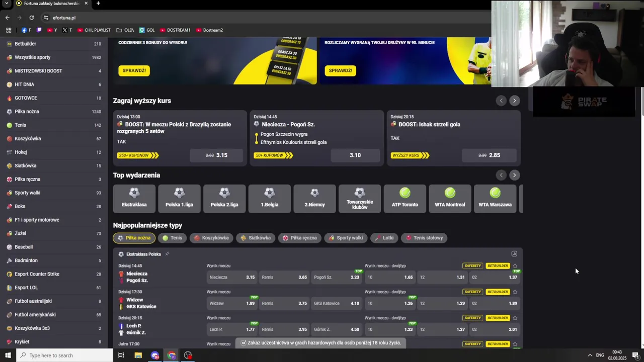Image resolution: width=644 pixels, height=362 pixels.
Task: Select Lotki filter chip
Action: click(x=384, y=238)
